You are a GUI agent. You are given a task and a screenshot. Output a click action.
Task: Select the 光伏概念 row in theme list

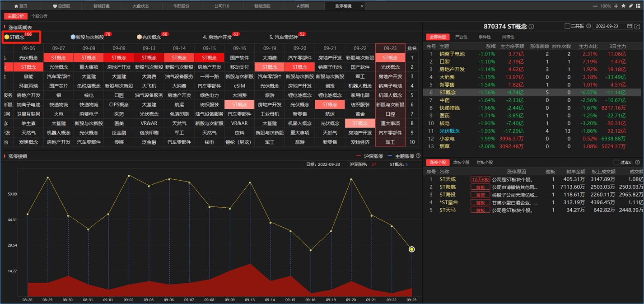pos(533,131)
